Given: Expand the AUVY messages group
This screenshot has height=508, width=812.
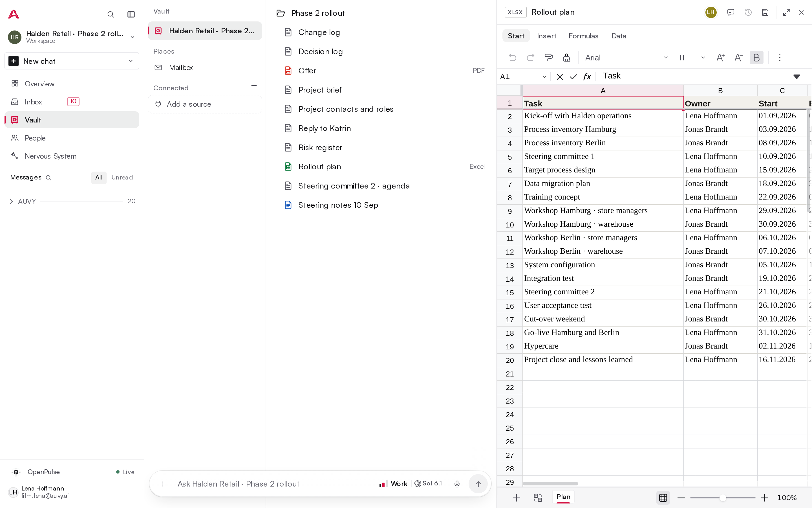Looking at the screenshot, I should pyautogui.click(x=11, y=201).
